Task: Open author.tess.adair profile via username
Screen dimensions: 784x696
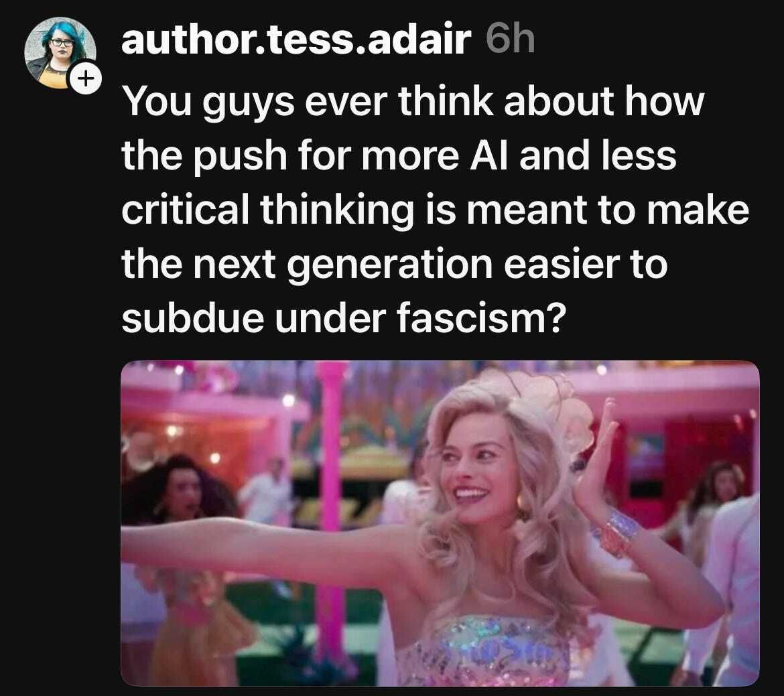Action: 296,40
